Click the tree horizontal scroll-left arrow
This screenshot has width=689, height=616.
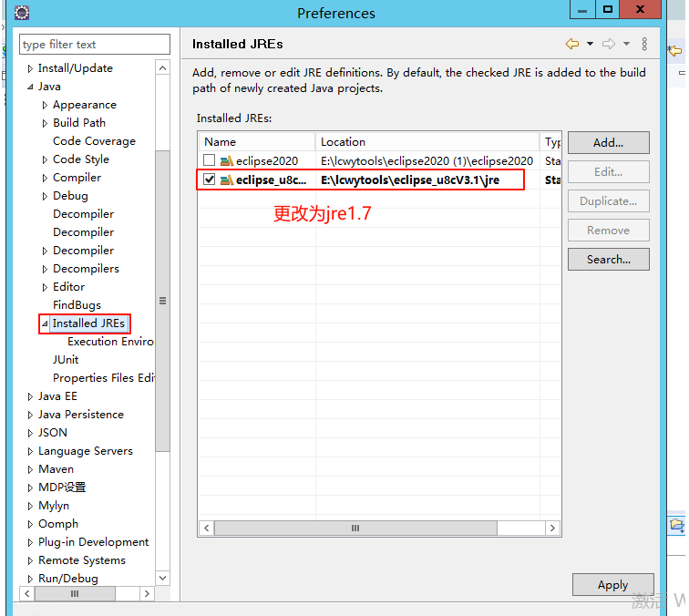click(27, 593)
